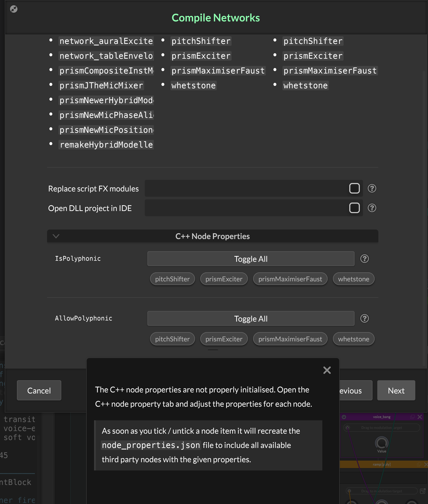The image size is (428, 504).
Task: Toggle whetstone under AllowPolyphonic
Action: click(x=353, y=339)
